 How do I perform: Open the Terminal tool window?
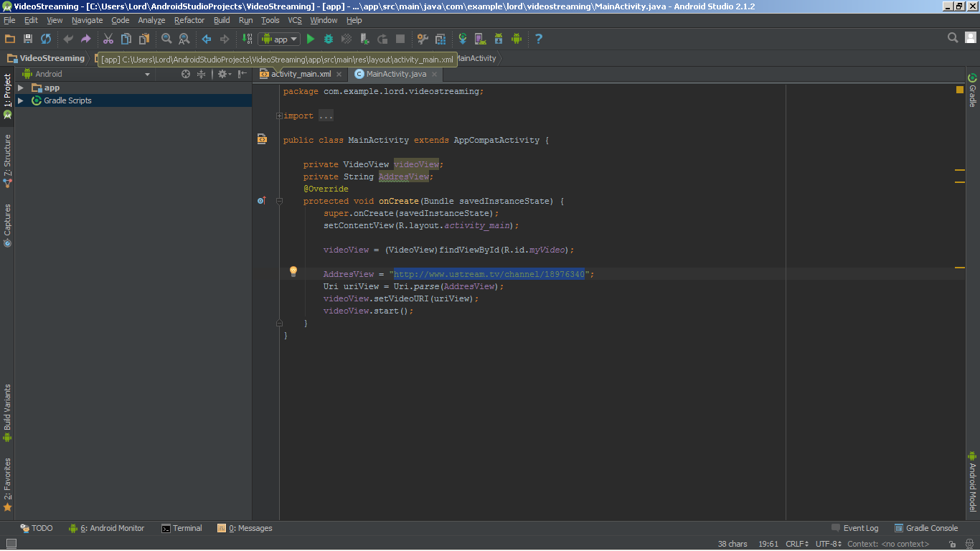182,528
